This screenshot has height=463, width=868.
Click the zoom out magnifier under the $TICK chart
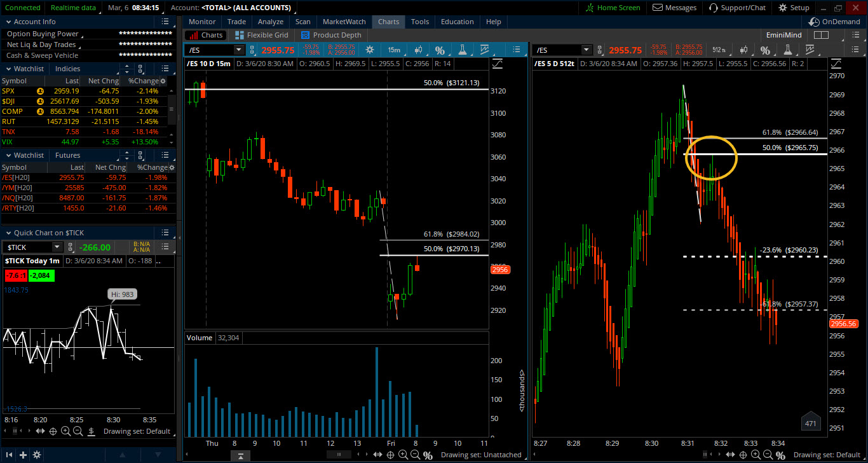click(78, 431)
